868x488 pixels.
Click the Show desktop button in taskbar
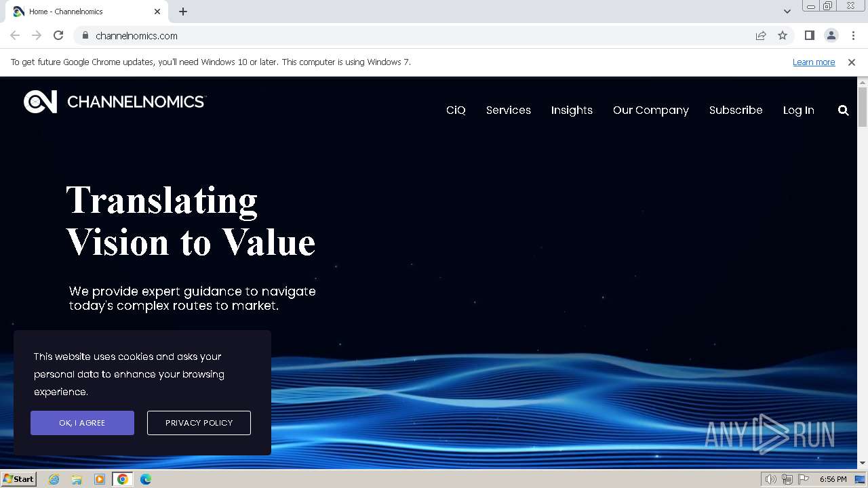point(860,479)
